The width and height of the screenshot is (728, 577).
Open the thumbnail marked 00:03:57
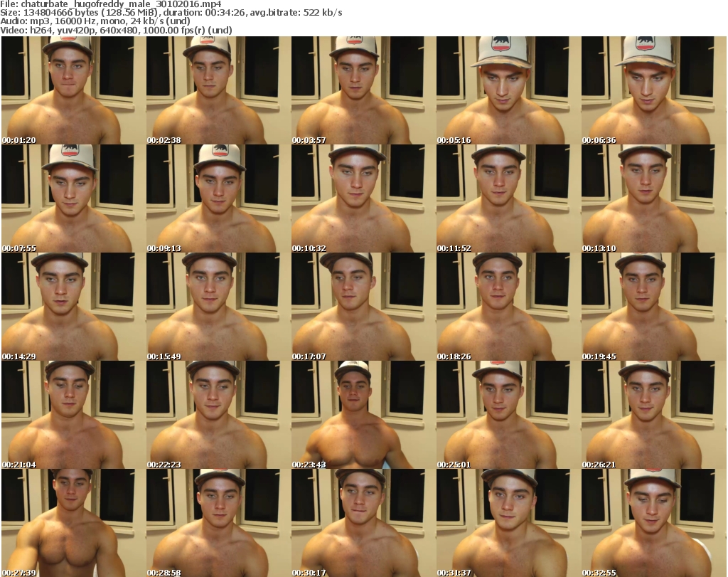pos(363,90)
